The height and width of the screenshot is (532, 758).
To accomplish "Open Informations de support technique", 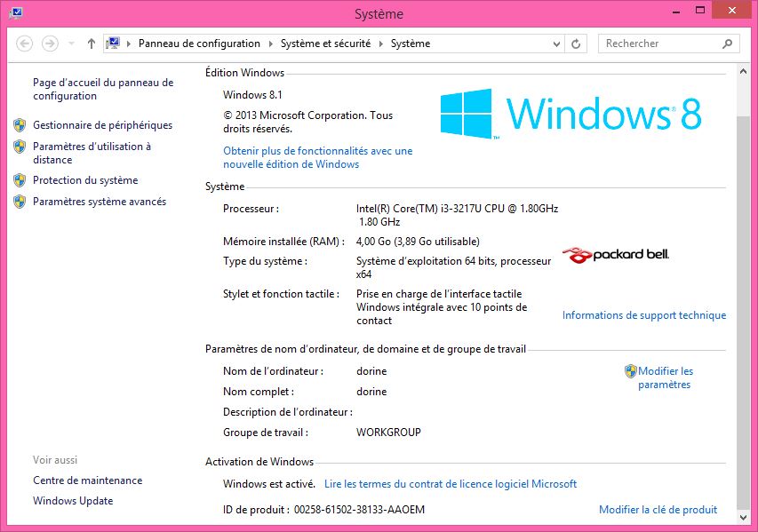I will click(x=644, y=315).
